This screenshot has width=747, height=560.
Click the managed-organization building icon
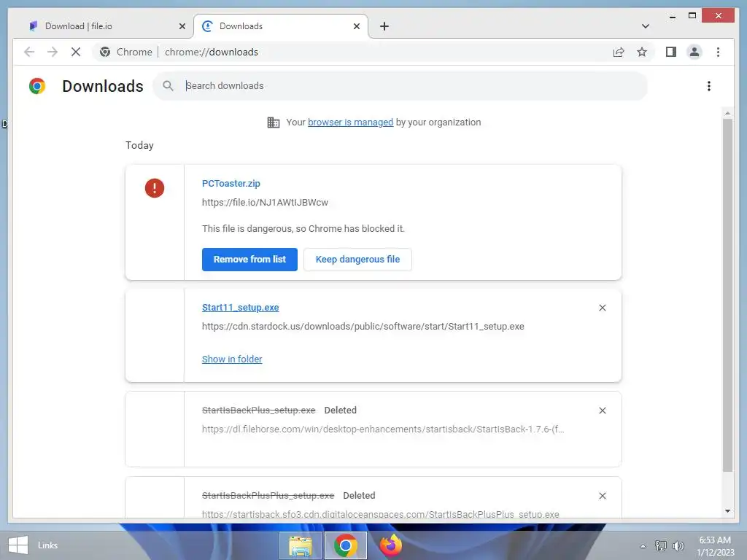pos(274,122)
